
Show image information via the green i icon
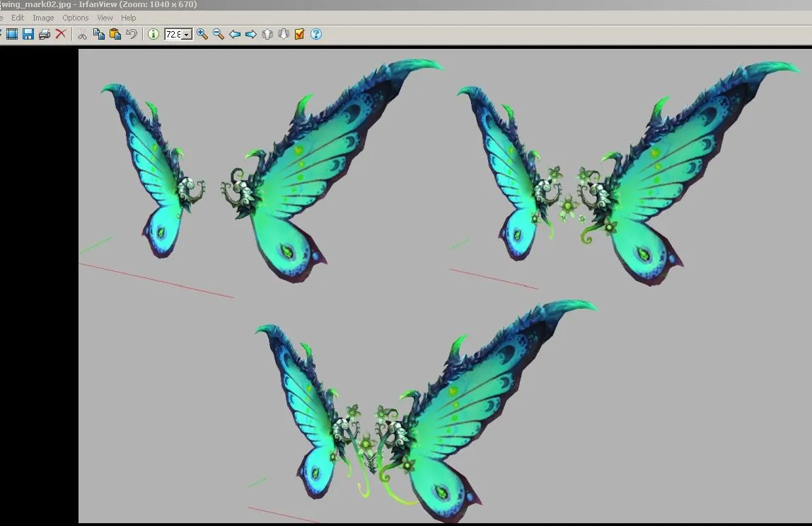153,34
